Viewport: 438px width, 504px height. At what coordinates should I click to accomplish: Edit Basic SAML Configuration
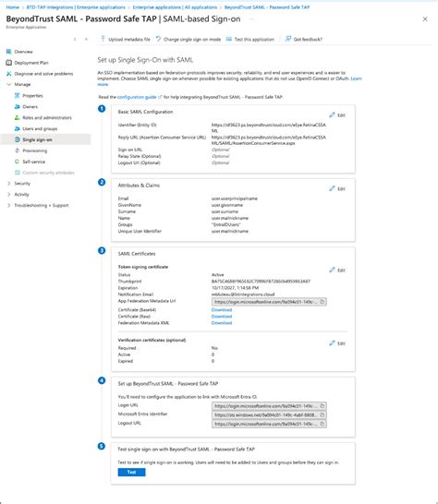coord(337,115)
